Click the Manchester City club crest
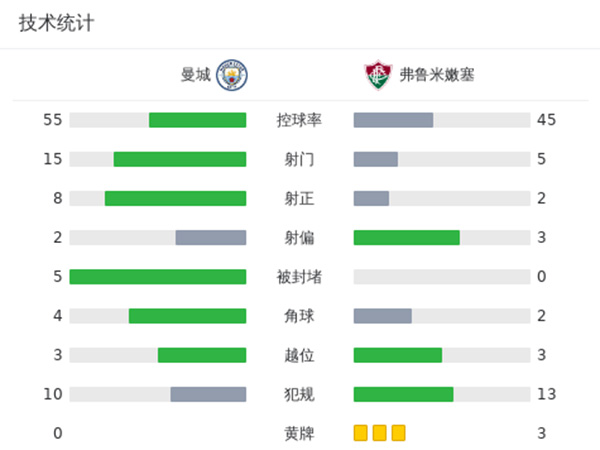This screenshot has height=450, width=600. pyautogui.click(x=232, y=75)
